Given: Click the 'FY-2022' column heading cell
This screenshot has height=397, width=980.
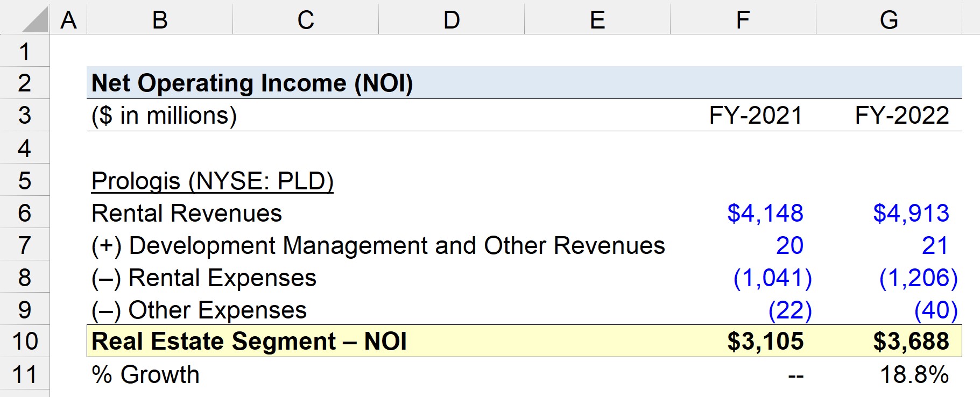Looking at the screenshot, I should click(902, 116).
